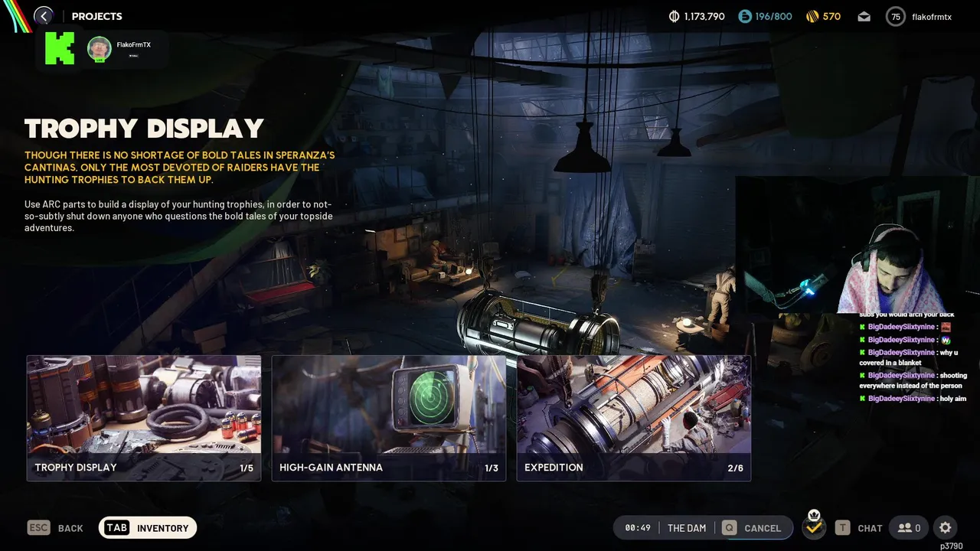Open the TAB Inventory button
Screen dimensions: 980x551
[148, 528]
